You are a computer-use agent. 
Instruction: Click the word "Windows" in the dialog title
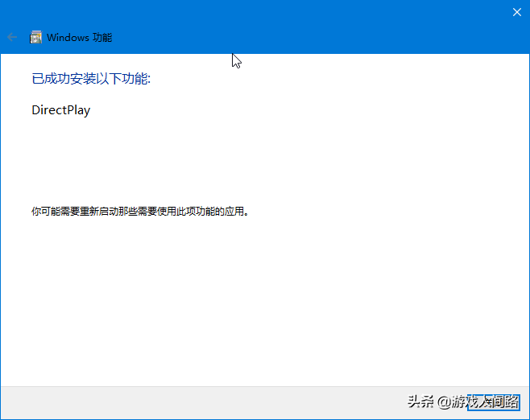click(68, 37)
